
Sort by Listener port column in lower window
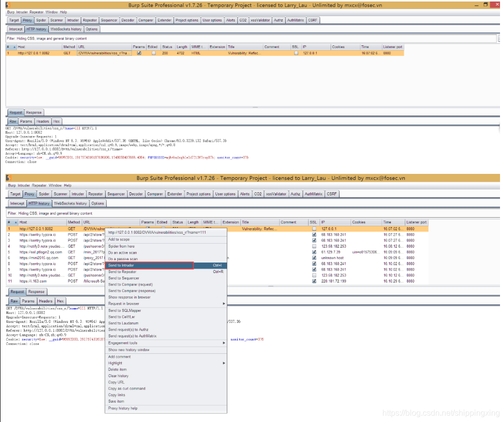(x=416, y=222)
